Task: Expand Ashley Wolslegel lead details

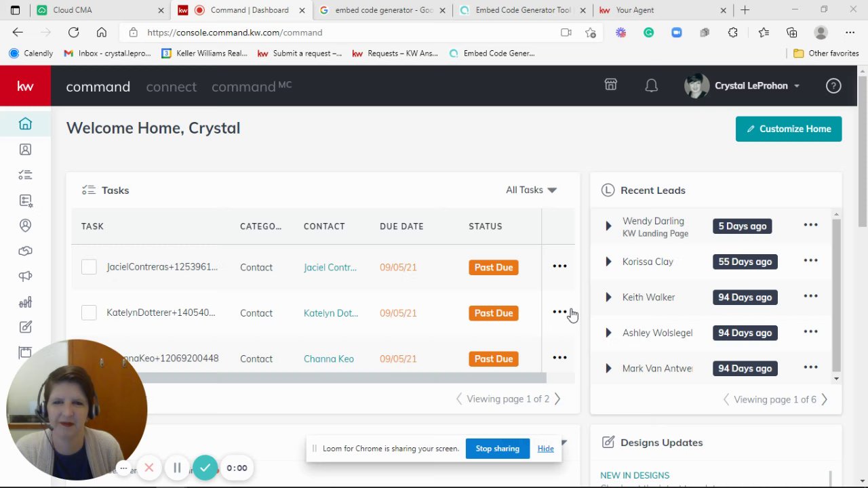Action: coord(608,333)
